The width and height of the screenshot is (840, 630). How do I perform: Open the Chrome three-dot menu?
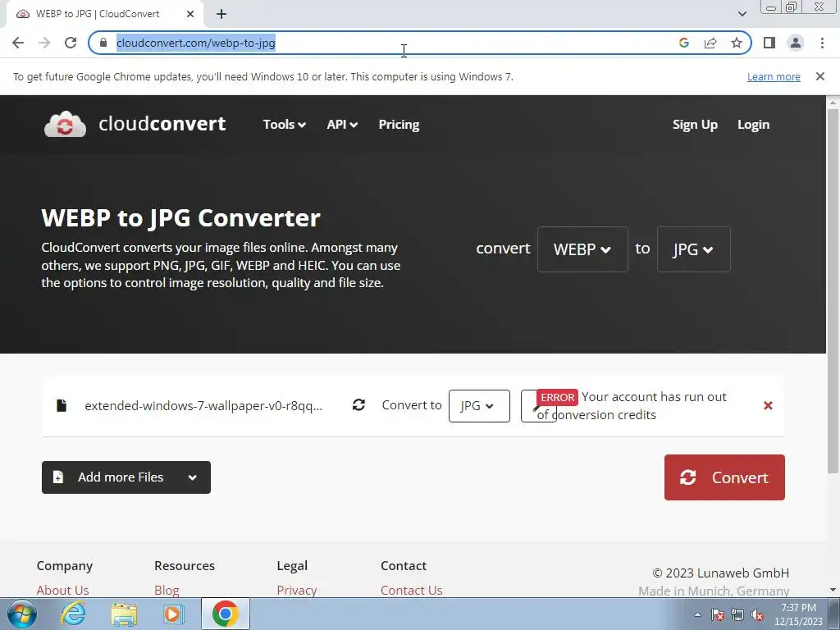pyautogui.click(x=822, y=43)
